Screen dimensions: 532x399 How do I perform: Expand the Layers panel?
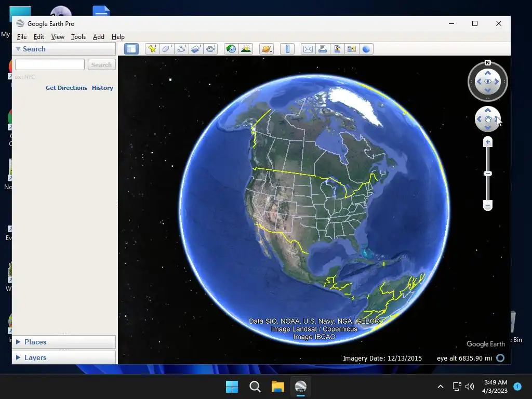pyautogui.click(x=18, y=357)
